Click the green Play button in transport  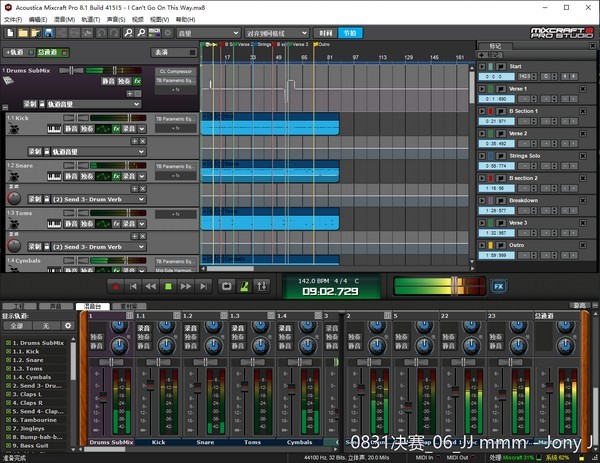tap(169, 286)
